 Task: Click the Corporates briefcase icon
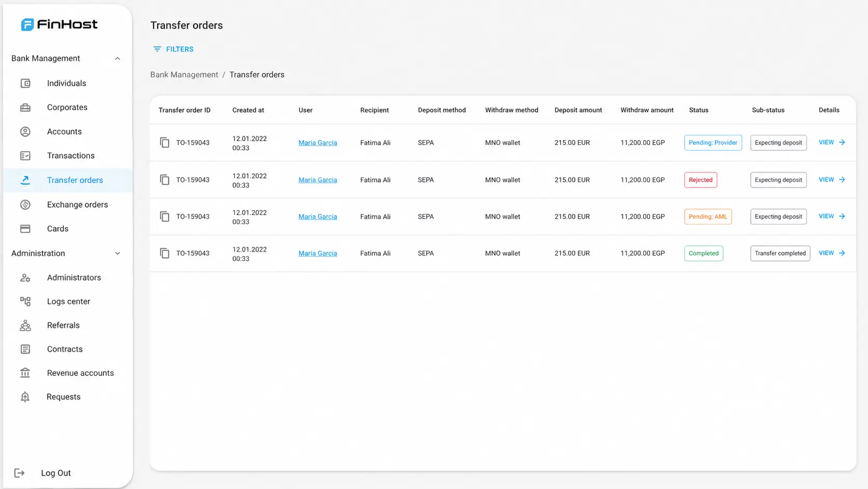click(x=25, y=108)
